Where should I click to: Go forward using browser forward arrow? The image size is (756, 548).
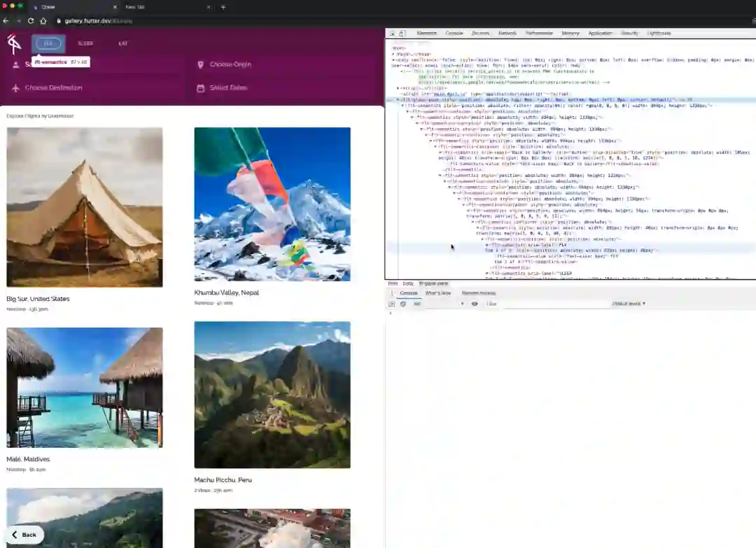click(x=18, y=21)
